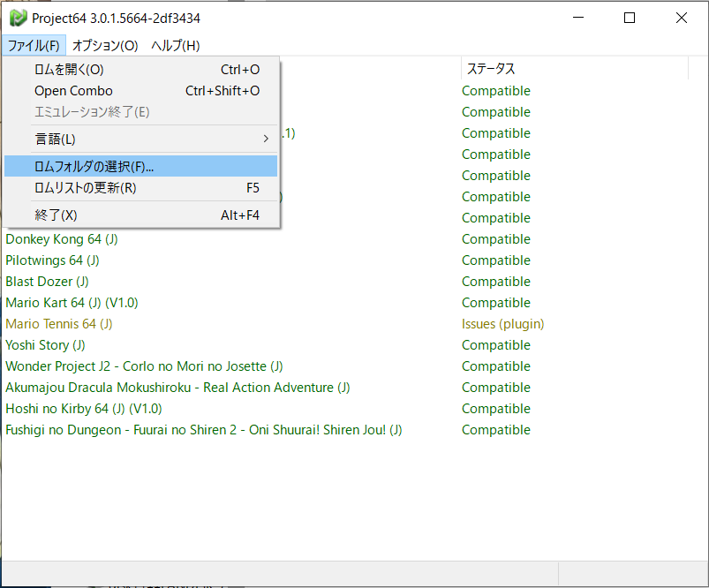Select Donkey Kong 64 (J) row

click(62, 239)
